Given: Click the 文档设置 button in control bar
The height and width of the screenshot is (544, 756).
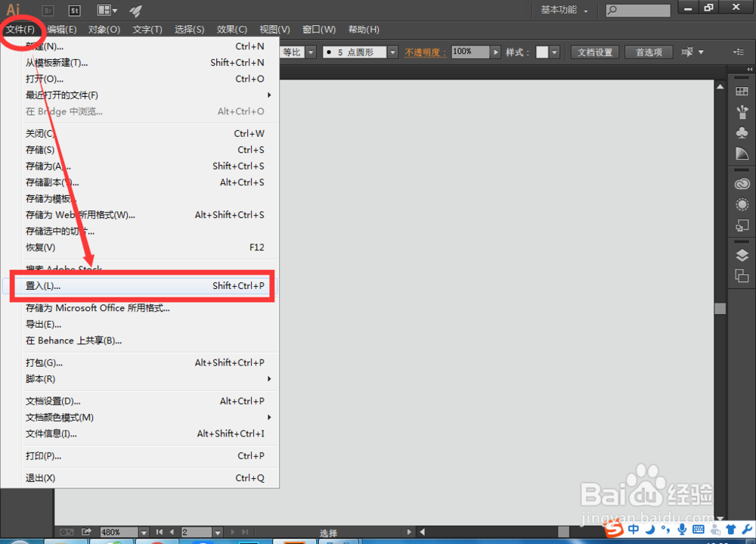Looking at the screenshot, I should [595, 52].
